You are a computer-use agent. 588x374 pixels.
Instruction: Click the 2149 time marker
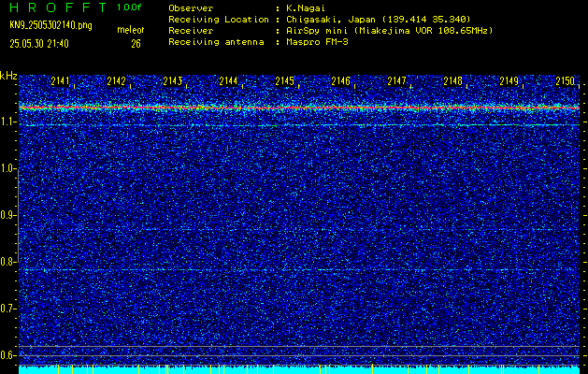coord(509,81)
